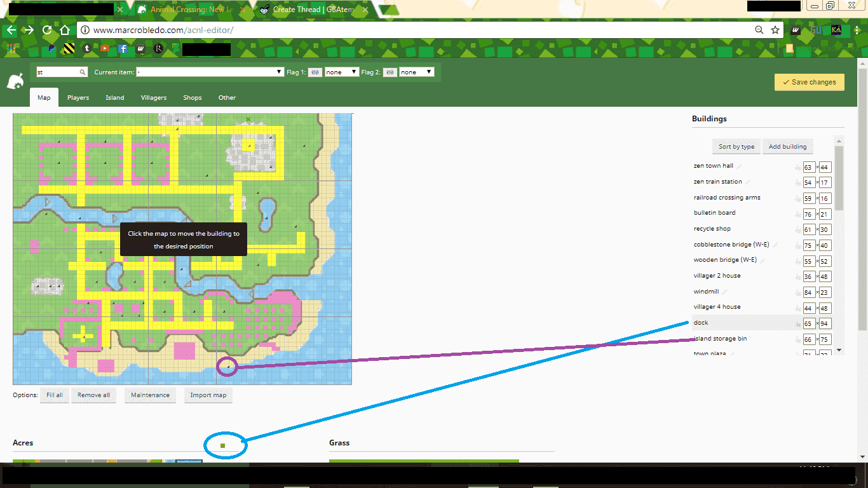Screen dimensions: 868x488
Task: Click the move hand icon for bulletin board
Action: tap(798, 215)
